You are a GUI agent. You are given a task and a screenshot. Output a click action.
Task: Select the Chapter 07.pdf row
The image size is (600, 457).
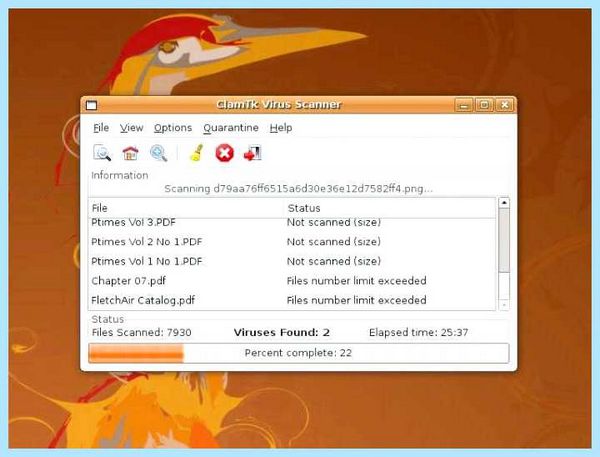pyautogui.click(x=292, y=281)
